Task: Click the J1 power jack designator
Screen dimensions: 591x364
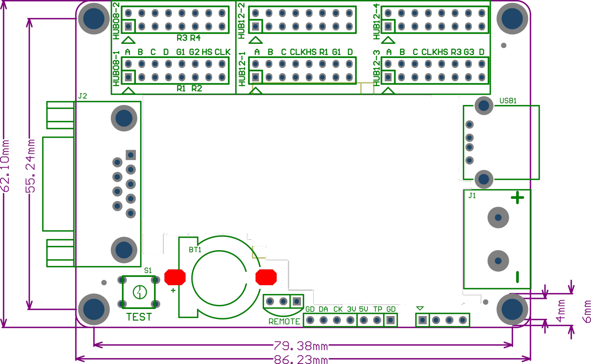Action: pos(472,196)
